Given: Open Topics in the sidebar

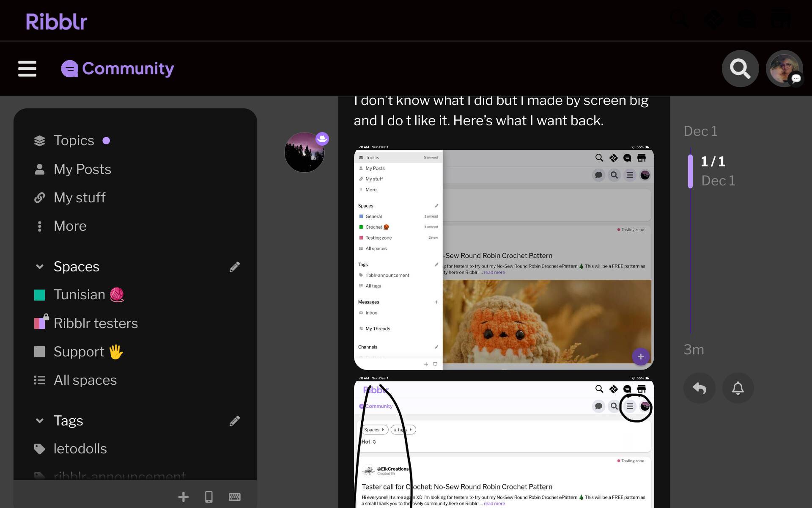Looking at the screenshot, I should (x=74, y=141).
